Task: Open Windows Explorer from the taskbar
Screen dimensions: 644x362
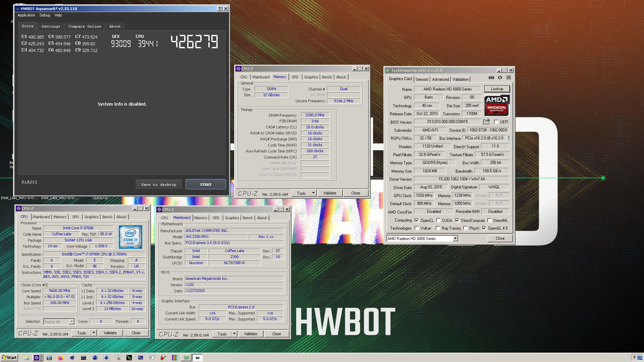Action: pos(26,358)
